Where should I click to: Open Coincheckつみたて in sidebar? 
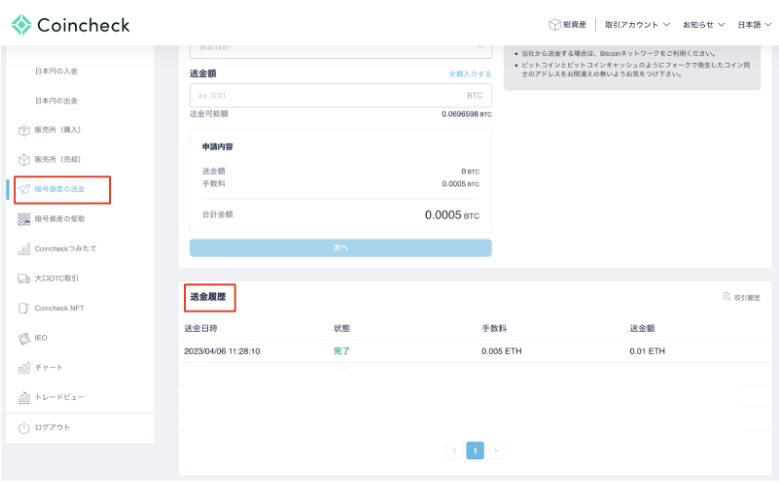[65, 248]
